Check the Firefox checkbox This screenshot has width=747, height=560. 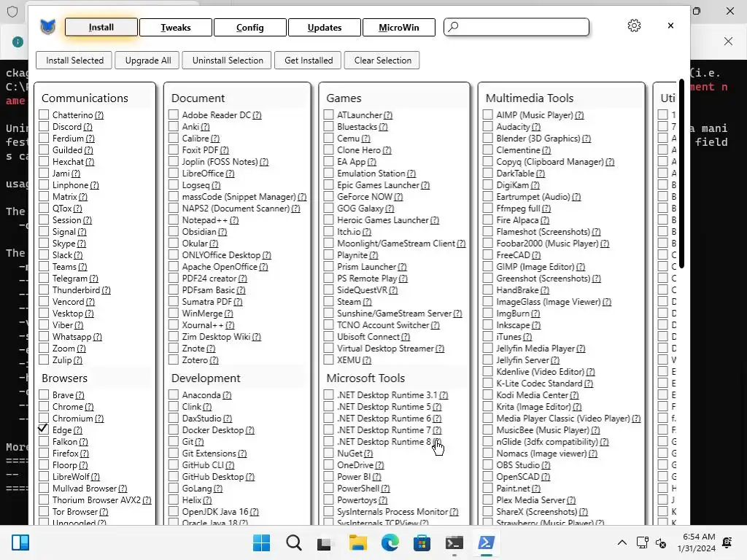click(44, 454)
